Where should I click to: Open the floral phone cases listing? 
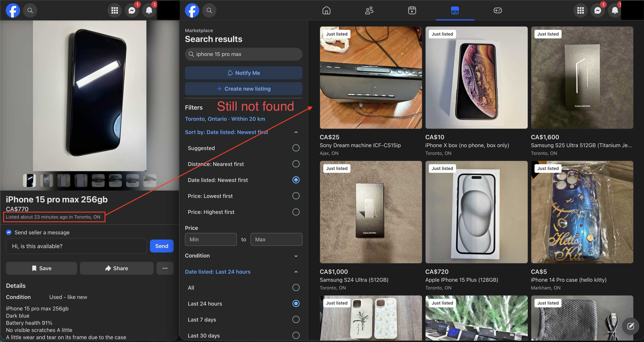371,318
